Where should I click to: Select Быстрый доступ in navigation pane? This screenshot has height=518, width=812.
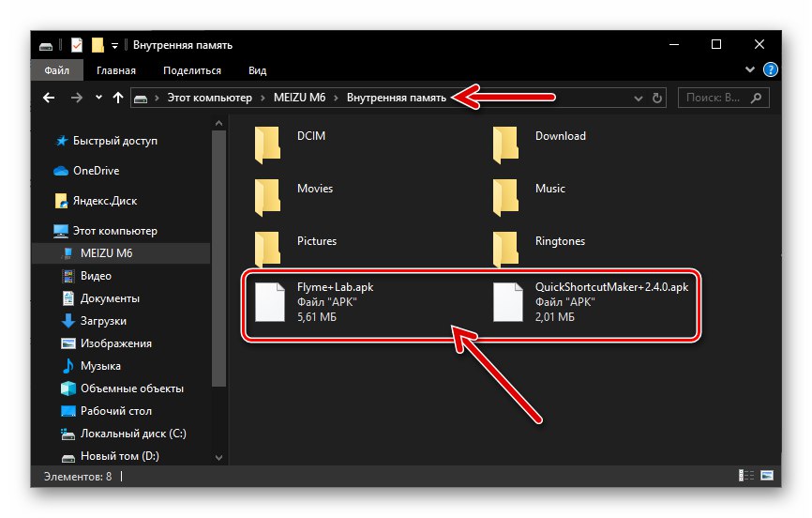click(x=115, y=141)
